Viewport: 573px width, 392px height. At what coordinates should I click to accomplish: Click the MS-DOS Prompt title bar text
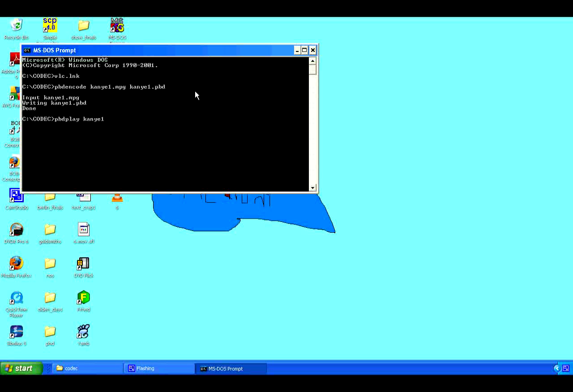click(x=55, y=50)
